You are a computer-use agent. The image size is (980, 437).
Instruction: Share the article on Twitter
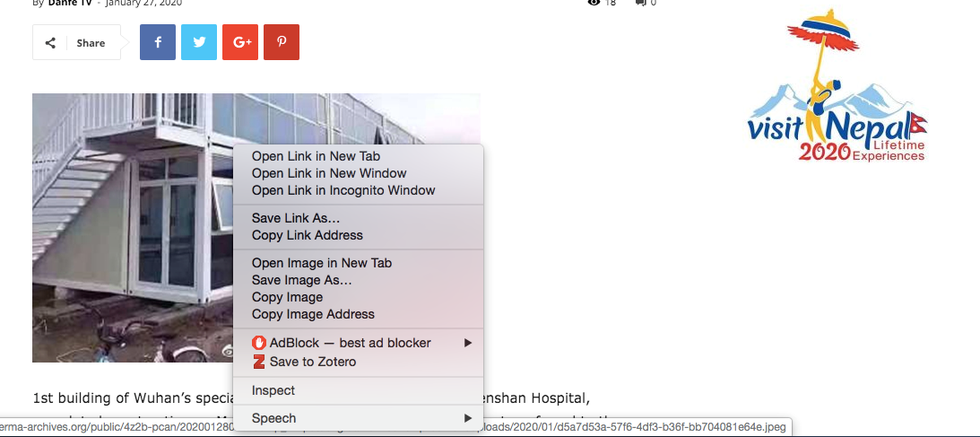point(199,42)
